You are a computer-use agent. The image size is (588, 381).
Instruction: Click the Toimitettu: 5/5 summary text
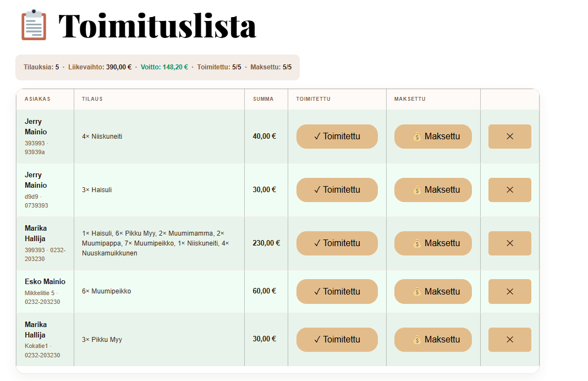(219, 67)
